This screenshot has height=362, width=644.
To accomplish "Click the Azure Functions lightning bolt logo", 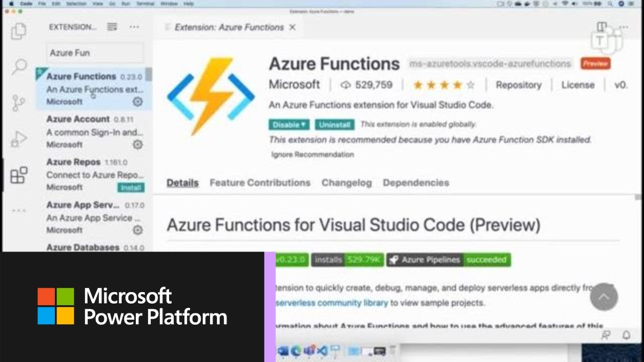I will tap(211, 96).
